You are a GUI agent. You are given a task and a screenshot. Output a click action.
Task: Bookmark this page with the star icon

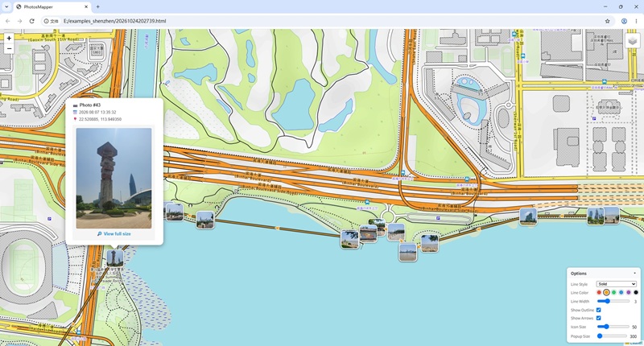click(608, 21)
